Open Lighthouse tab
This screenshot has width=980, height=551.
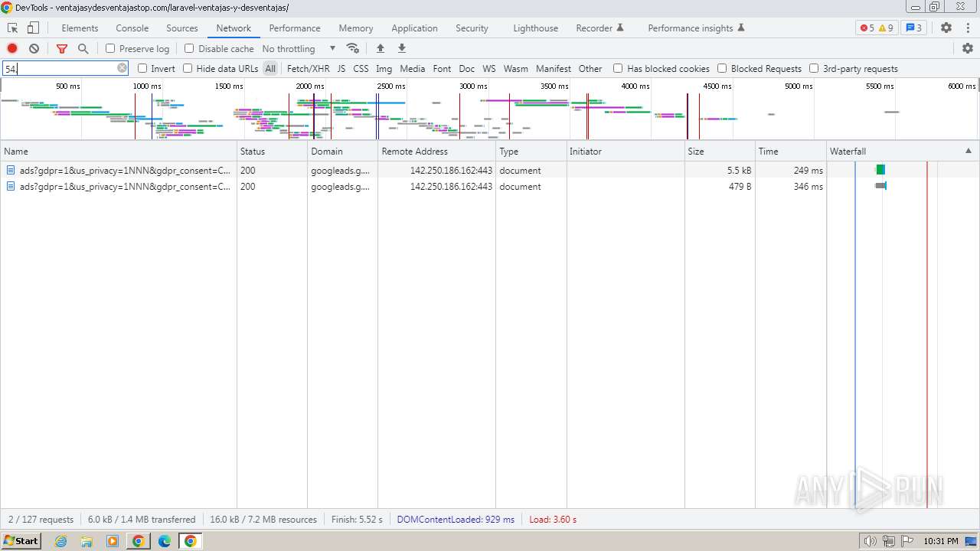point(535,28)
